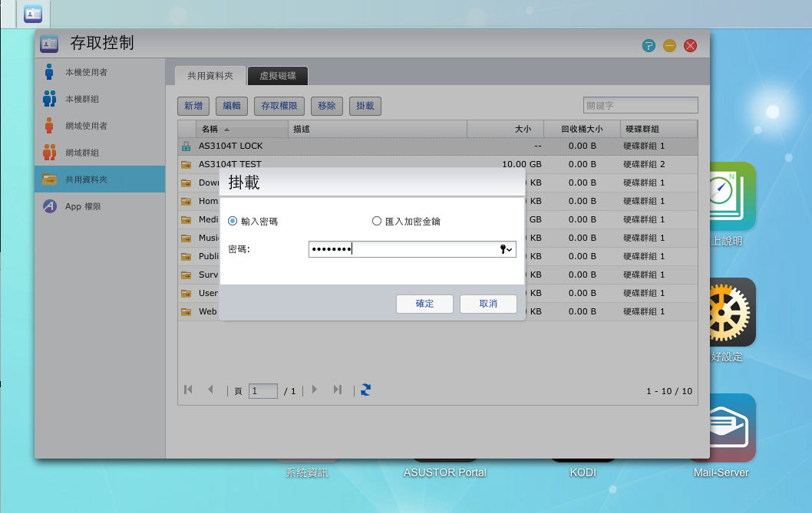Switch to the 虛擬磁碟 tab

[x=278, y=76]
